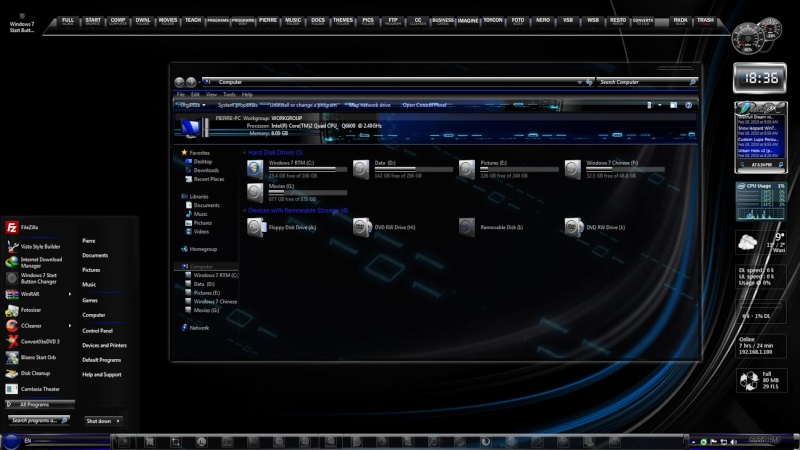This screenshot has width=800, height=450.
Task: Launch CCleaner from Start menu
Action: pos(24,326)
